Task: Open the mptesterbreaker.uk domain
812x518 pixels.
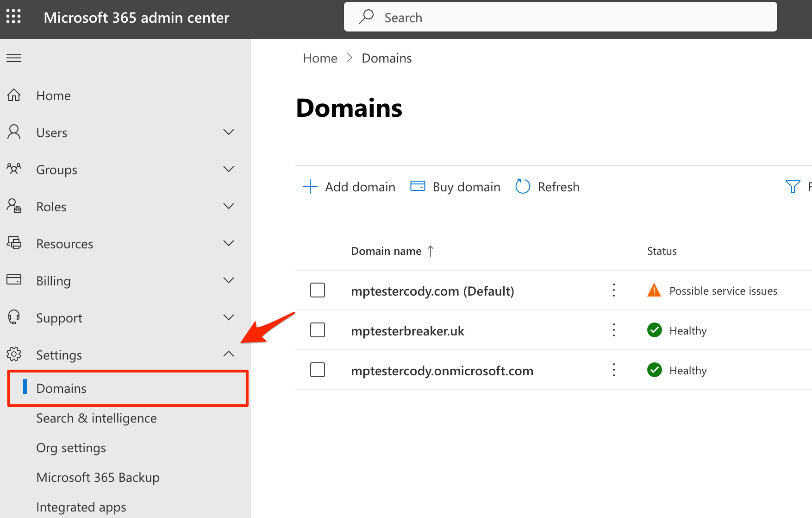Action: [x=407, y=331]
